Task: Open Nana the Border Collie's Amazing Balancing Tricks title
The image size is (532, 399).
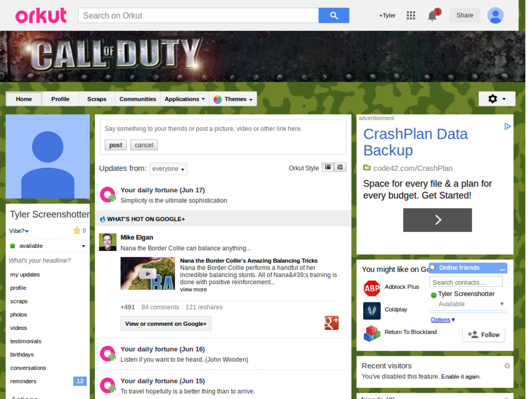Action: (249, 261)
